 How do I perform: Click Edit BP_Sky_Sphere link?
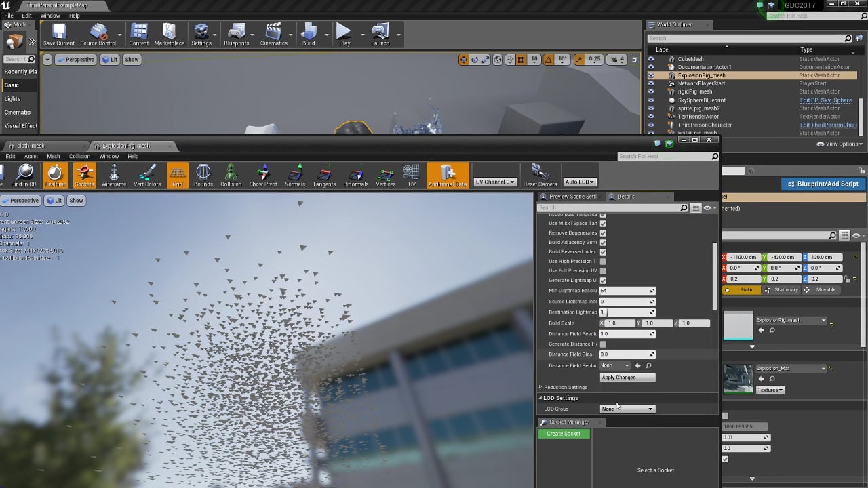click(x=826, y=100)
